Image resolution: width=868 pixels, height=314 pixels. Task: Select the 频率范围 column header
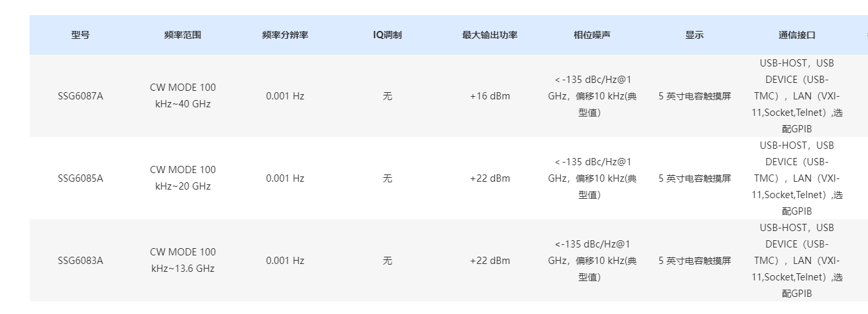183,35
